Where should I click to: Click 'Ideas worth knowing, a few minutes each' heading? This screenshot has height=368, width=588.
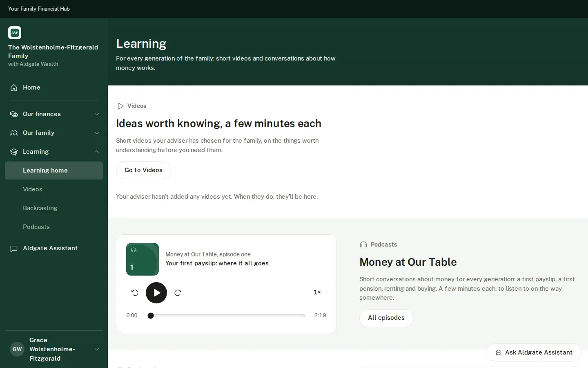pyautogui.click(x=218, y=123)
